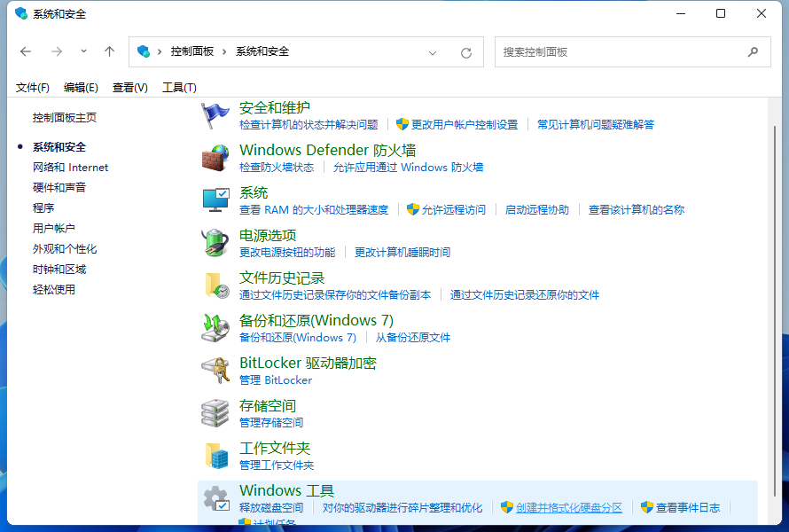Open 时钟和区域 category
The height and width of the screenshot is (532, 789).
59,270
